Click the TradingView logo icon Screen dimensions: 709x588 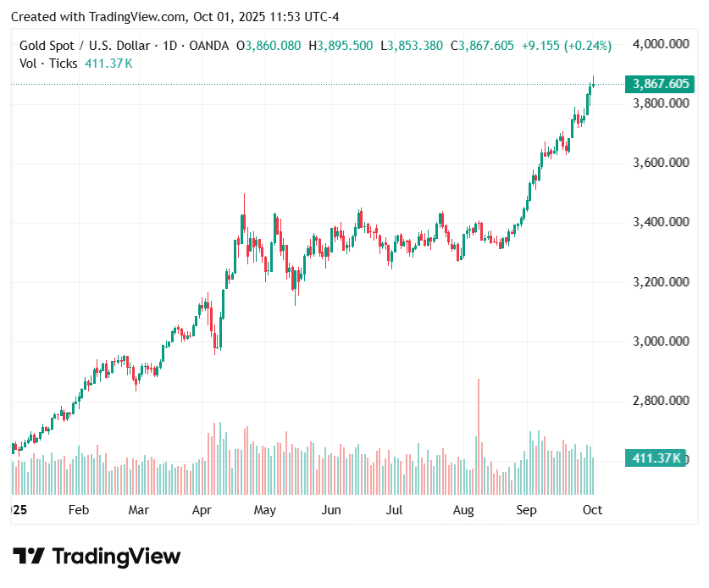tap(29, 557)
